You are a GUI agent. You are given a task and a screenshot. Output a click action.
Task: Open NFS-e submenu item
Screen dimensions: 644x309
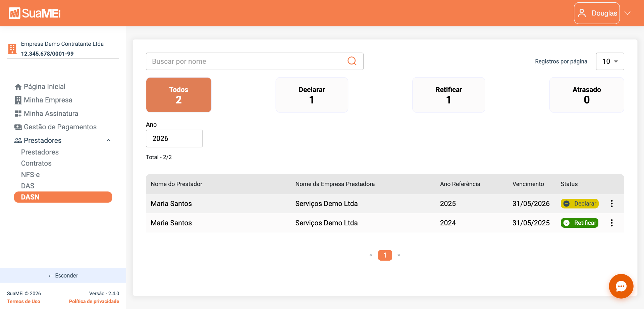pyautogui.click(x=30, y=175)
